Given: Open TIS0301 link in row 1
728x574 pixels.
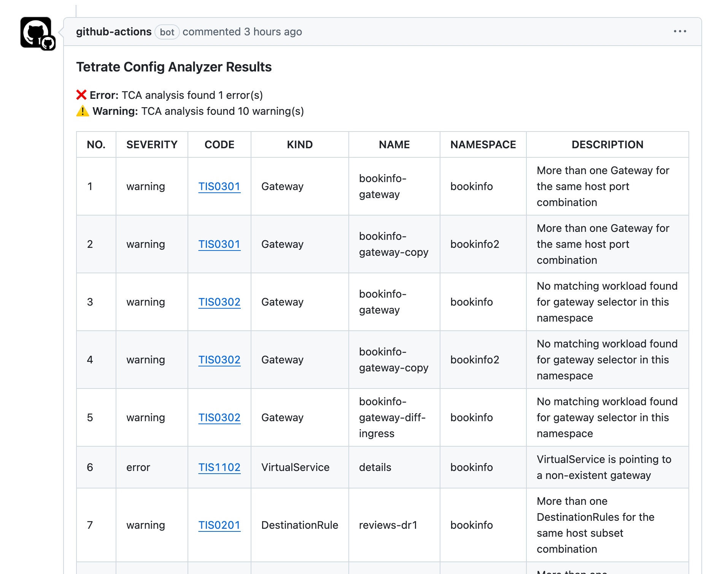Looking at the screenshot, I should [219, 186].
